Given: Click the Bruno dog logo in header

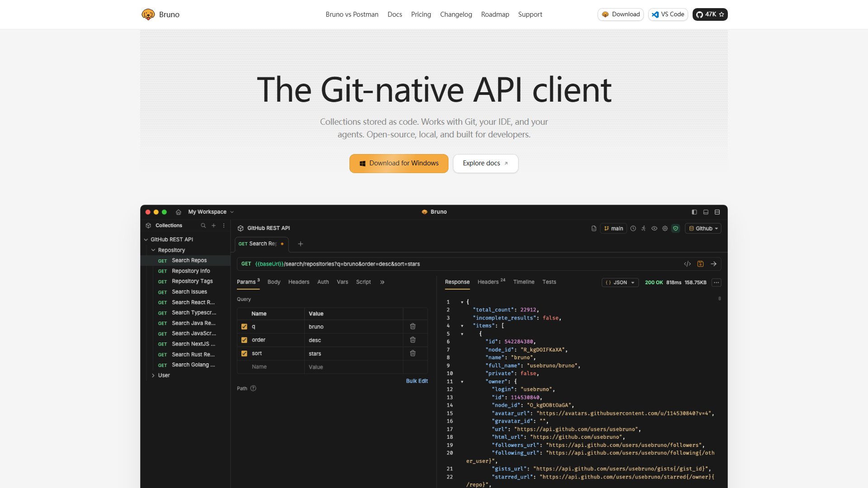Looking at the screenshot, I should click(148, 14).
